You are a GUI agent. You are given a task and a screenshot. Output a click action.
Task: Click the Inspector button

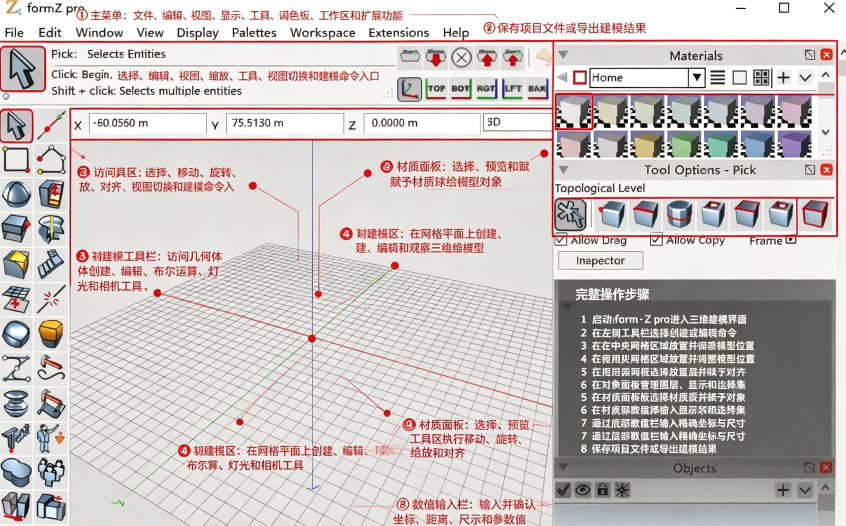click(x=601, y=261)
